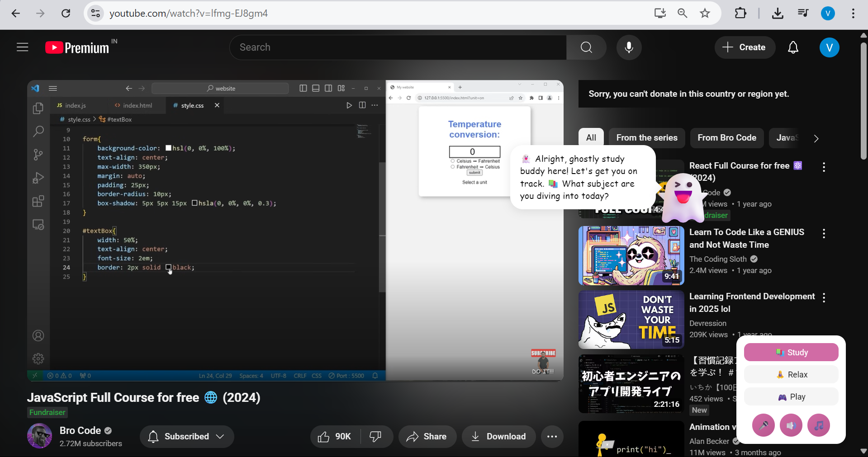Click the page scrollbar thumb
The image size is (868, 457).
tap(863, 101)
